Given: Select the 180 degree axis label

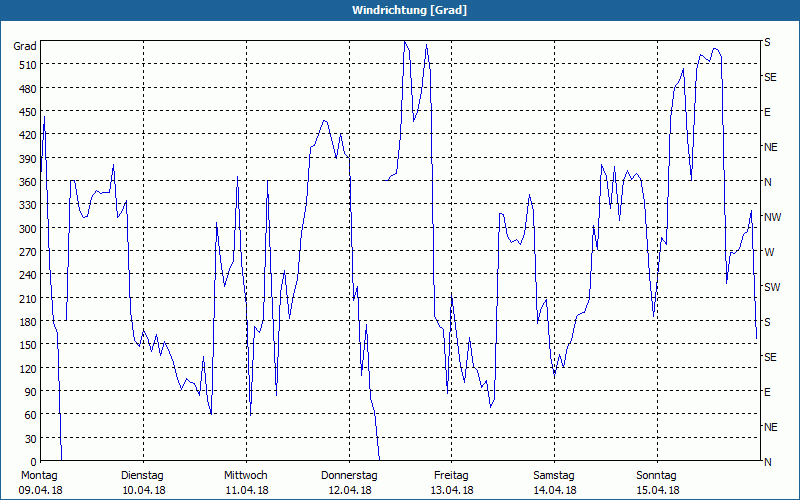Looking at the screenshot, I should pyautogui.click(x=26, y=322).
